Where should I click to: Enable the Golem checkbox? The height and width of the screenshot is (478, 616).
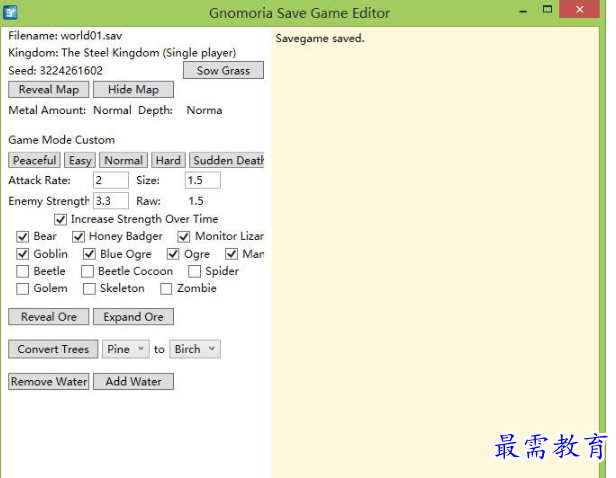[x=22, y=289]
